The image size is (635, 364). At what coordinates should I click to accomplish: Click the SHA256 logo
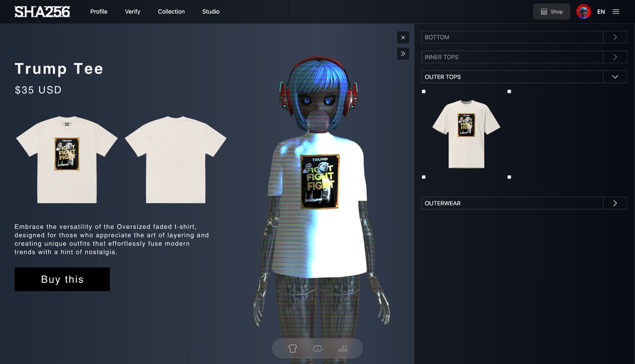[42, 11]
